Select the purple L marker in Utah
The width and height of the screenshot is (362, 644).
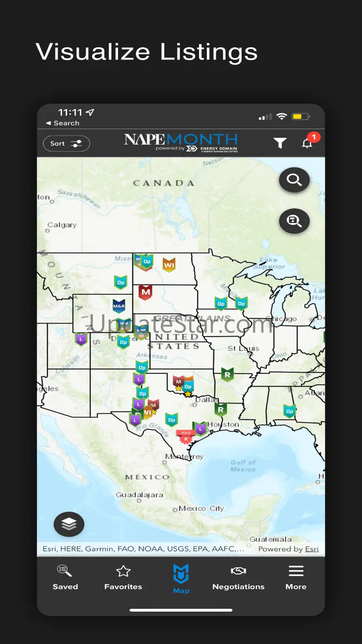81,339
